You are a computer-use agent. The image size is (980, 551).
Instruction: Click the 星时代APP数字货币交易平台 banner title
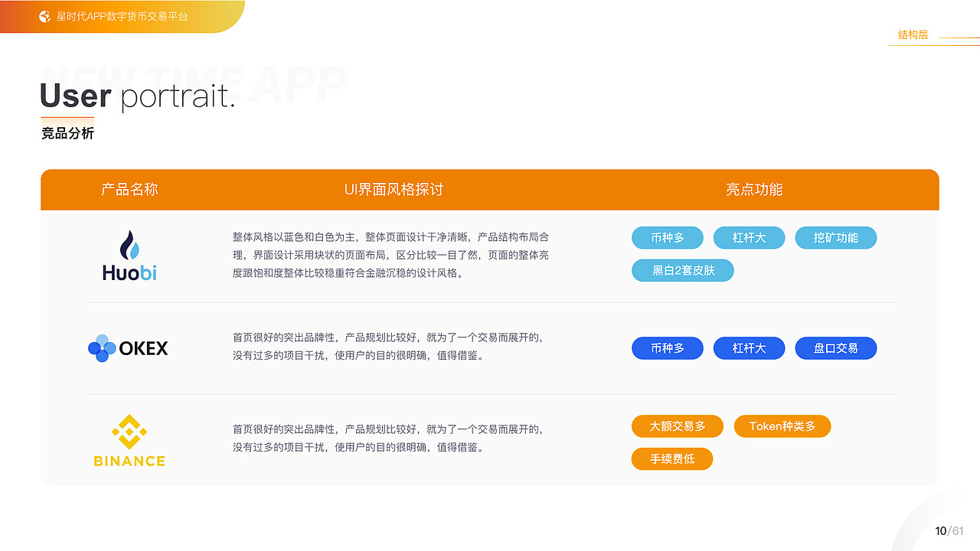122,16
